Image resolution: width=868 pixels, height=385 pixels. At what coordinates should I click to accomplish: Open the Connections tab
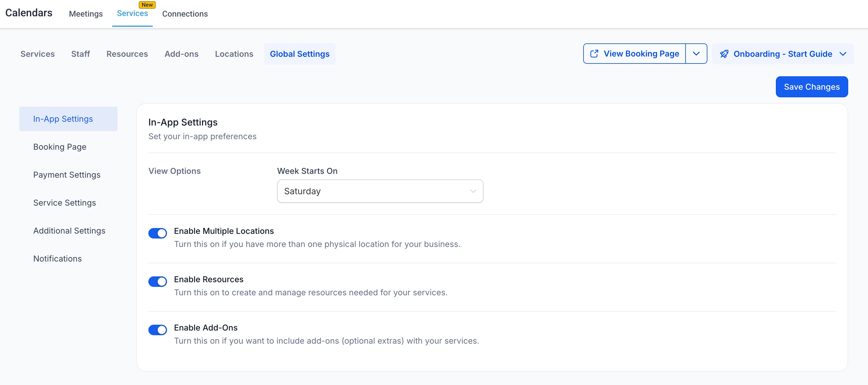(x=185, y=14)
